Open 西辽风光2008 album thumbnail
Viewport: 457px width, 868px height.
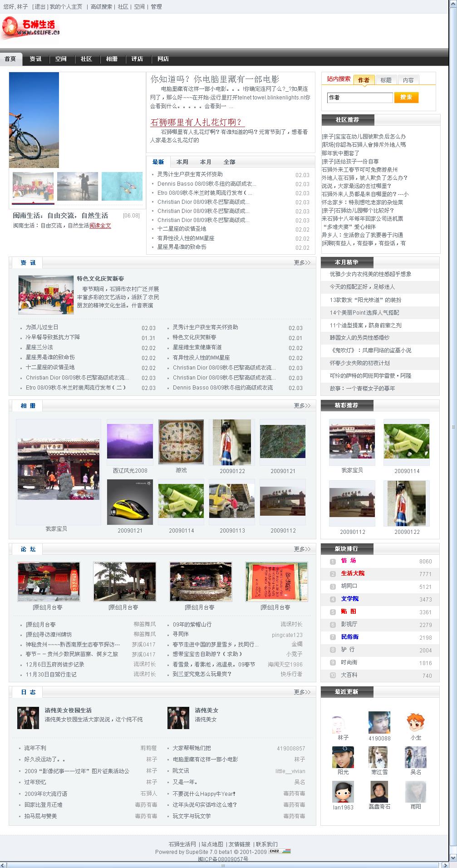coord(130,442)
